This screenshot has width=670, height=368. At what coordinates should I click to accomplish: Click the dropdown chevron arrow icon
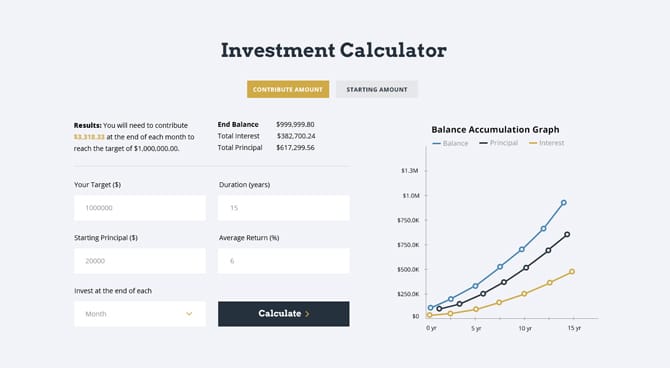coord(189,314)
